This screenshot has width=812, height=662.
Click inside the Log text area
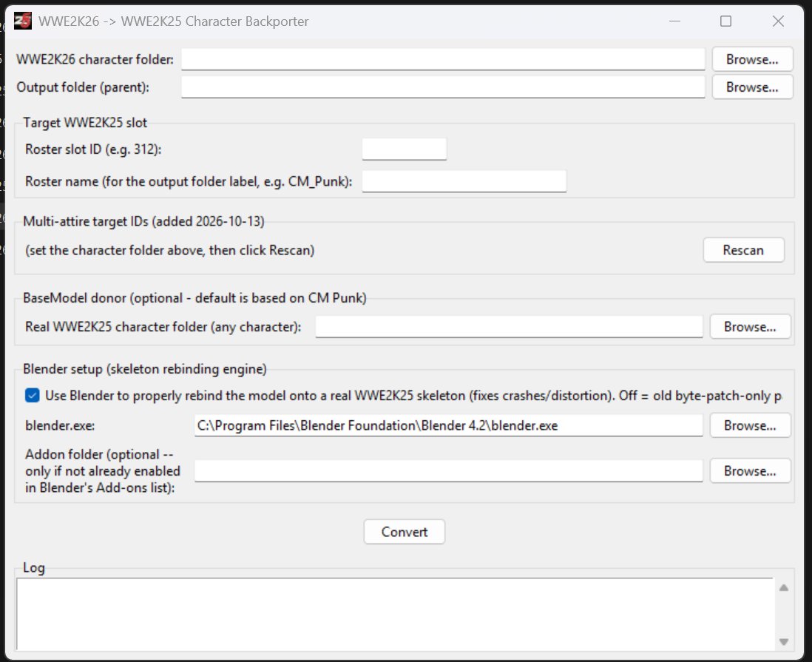click(x=395, y=614)
